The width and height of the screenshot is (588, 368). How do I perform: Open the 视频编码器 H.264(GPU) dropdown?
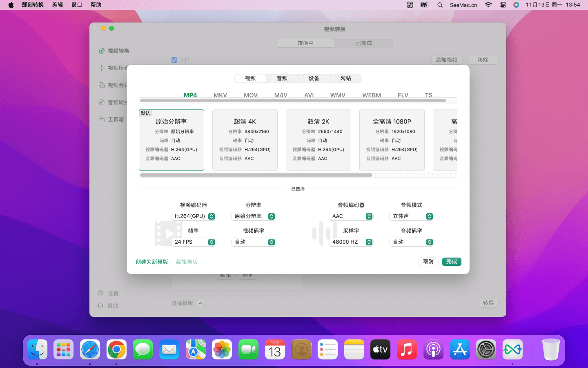pos(193,216)
